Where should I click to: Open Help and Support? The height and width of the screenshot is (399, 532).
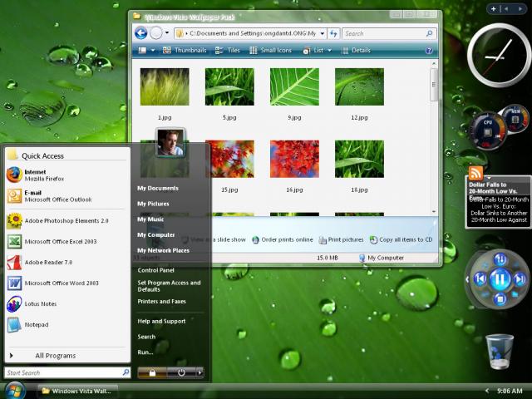[x=161, y=322]
